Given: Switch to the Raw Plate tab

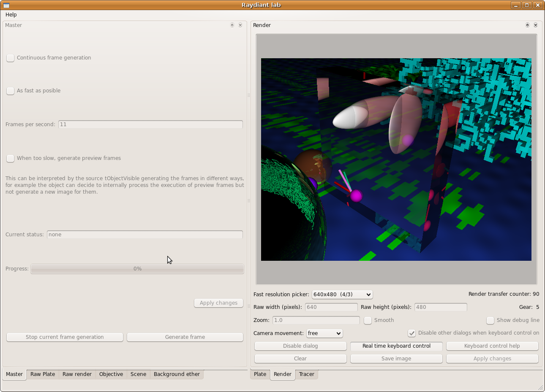Looking at the screenshot, I should [43, 374].
